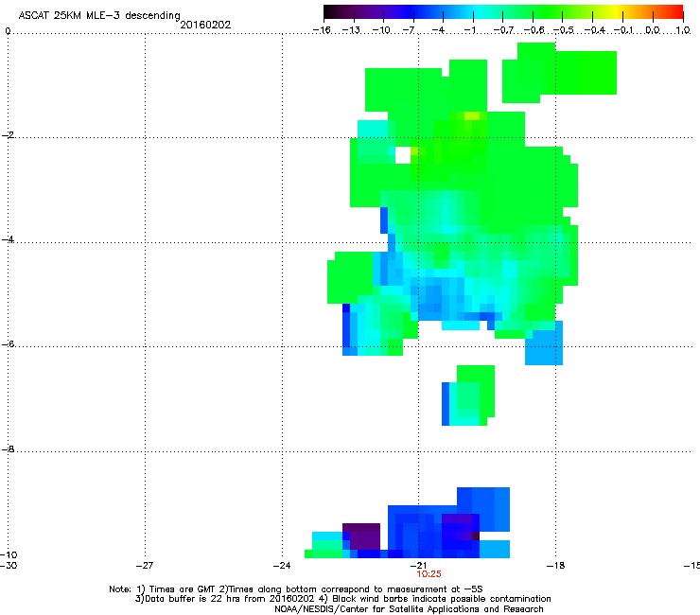The image size is (700, 615).
Task: Click the -0.1 colorbar tick label
Action: [624, 30]
